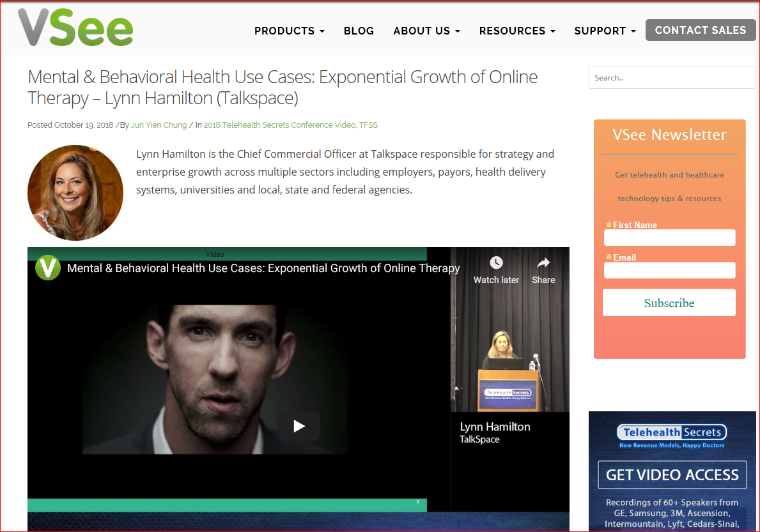Click the 'Get telehealth and healthcare' newsletter line
This screenshot has width=760, height=532.
pos(669,175)
